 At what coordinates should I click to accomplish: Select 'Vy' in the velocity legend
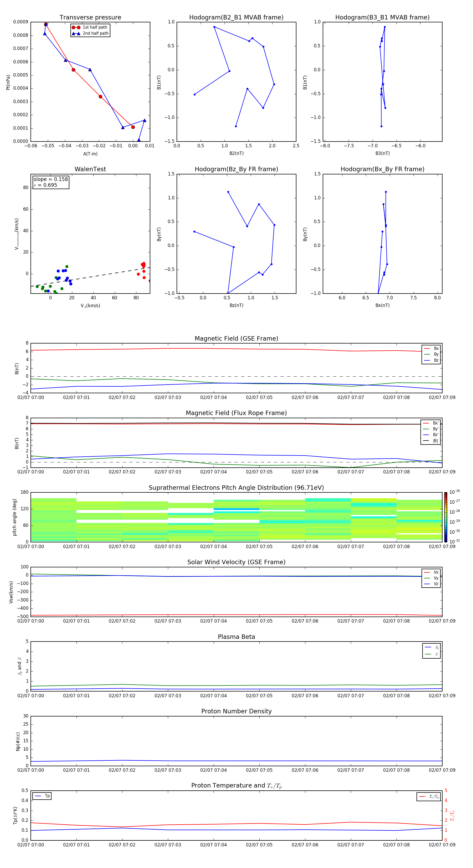tap(431, 578)
